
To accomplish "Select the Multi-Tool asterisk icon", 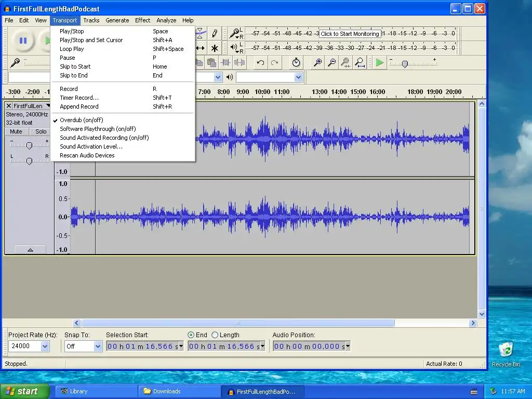I will coord(215,48).
